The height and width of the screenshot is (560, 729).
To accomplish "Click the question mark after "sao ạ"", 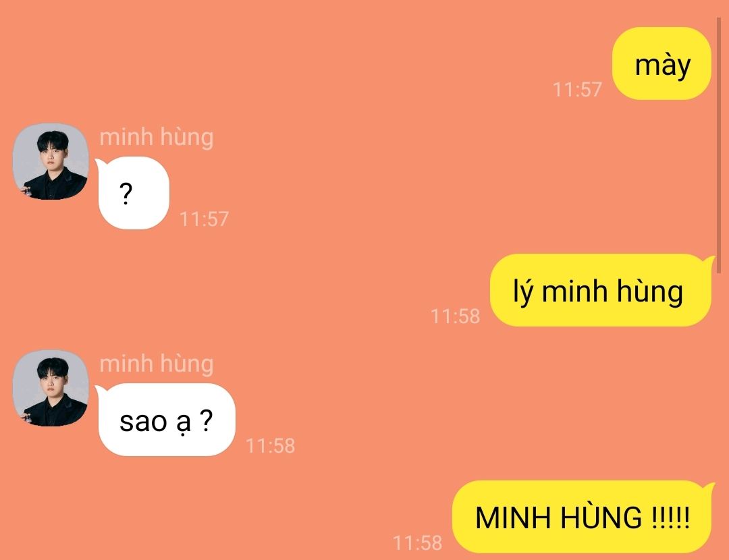I will (x=206, y=420).
